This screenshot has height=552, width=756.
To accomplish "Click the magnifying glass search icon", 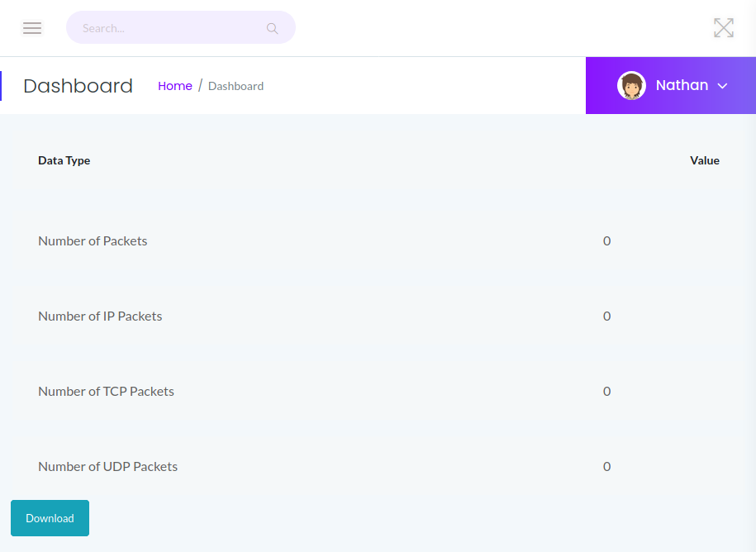I will (x=272, y=28).
